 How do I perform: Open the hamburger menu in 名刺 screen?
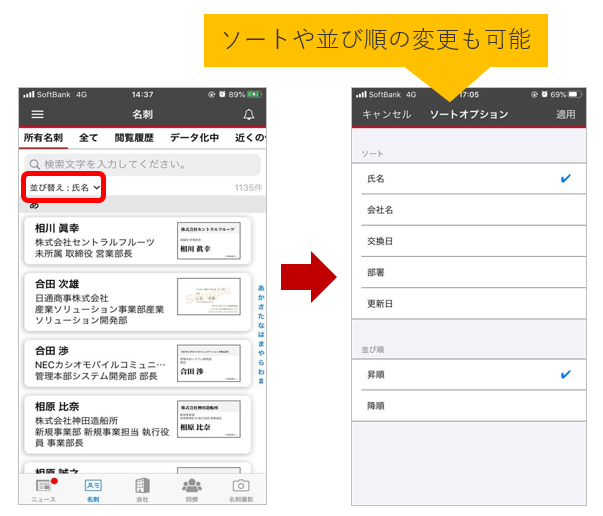pos(37,114)
